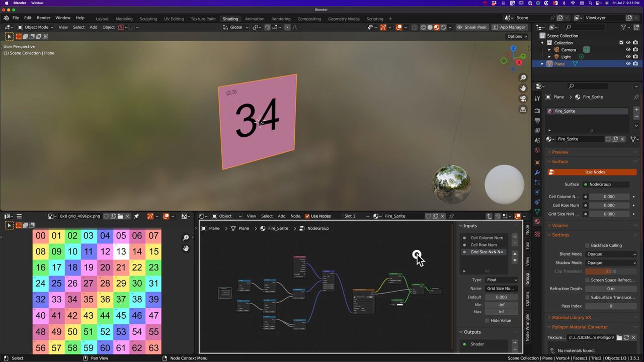The height and width of the screenshot is (362, 644).
Task: Toggle fake user shield for Fire_Sprite material
Action: [x=608, y=139]
